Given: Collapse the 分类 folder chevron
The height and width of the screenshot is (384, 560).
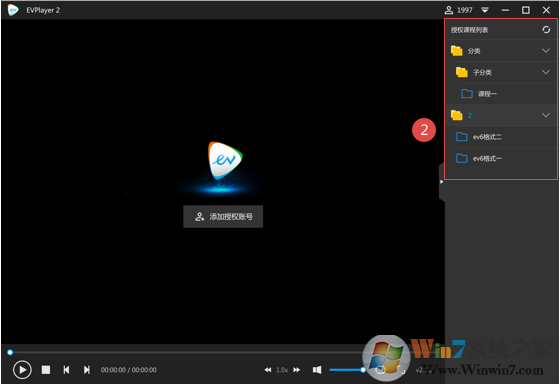Looking at the screenshot, I should coord(546,50).
